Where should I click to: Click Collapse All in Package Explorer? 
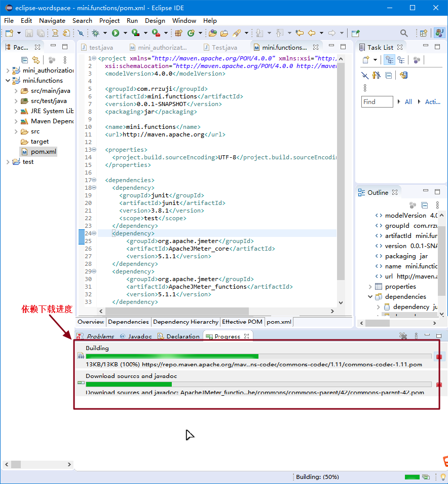tap(24, 60)
